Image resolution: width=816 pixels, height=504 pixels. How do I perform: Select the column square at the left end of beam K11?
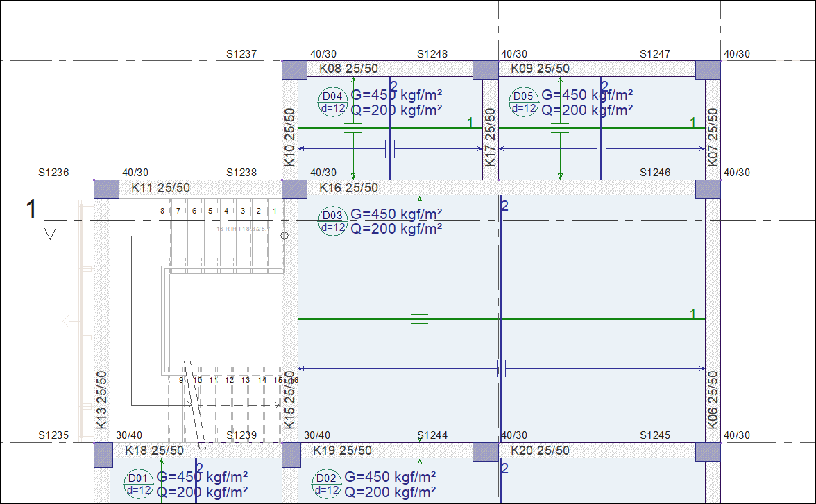tap(107, 189)
